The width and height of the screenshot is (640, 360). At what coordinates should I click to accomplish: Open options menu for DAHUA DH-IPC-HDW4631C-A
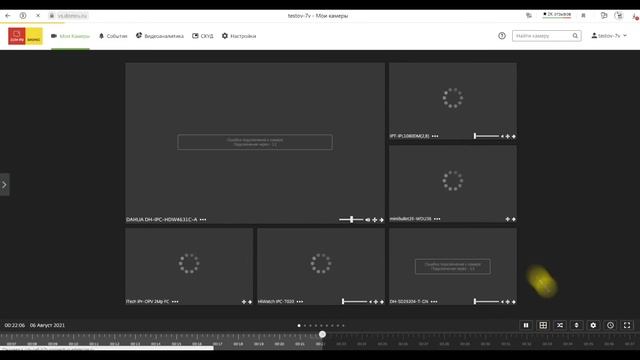(203, 220)
